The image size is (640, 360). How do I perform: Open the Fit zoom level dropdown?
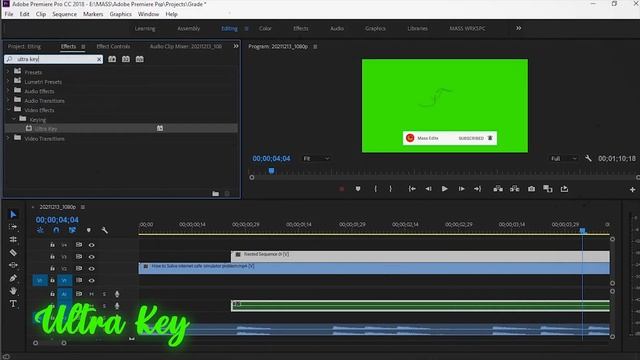(316, 158)
